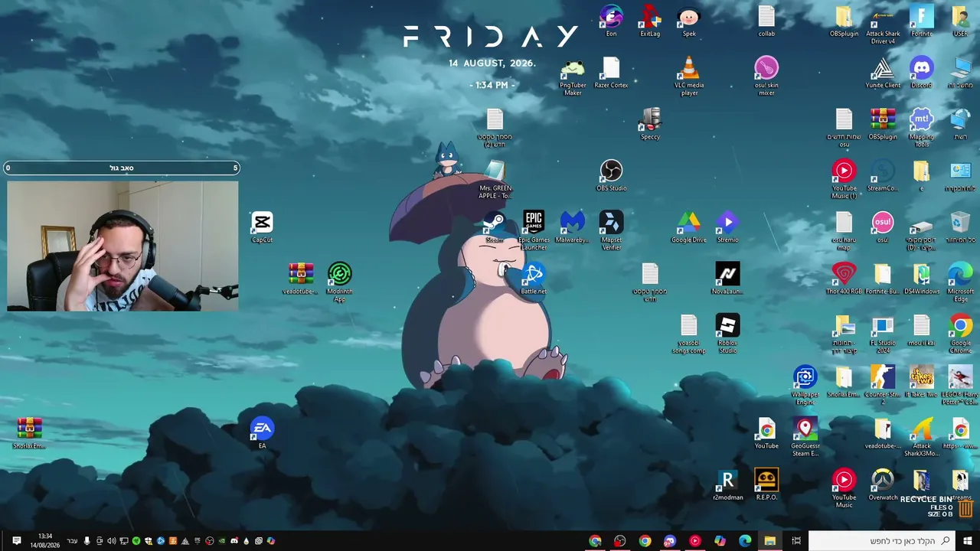Screen dimensions: 980x551
Task: Open File Explorer from the taskbar
Action: click(770, 541)
